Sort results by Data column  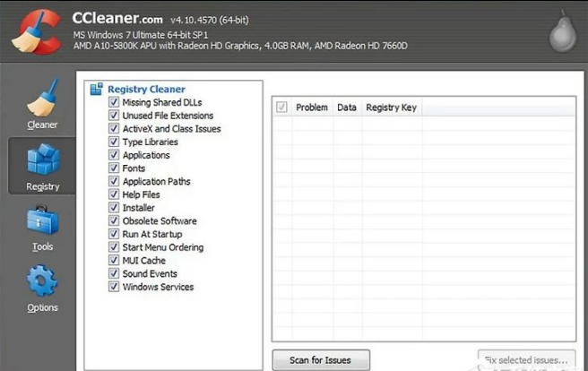click(347, 108)
